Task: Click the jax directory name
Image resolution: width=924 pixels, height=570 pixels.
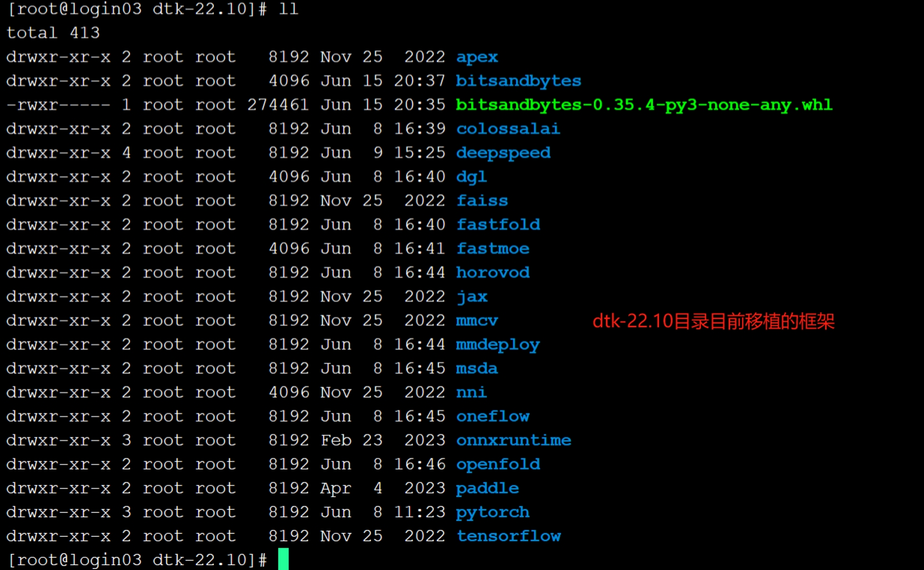Action: [x=472, y=297]
